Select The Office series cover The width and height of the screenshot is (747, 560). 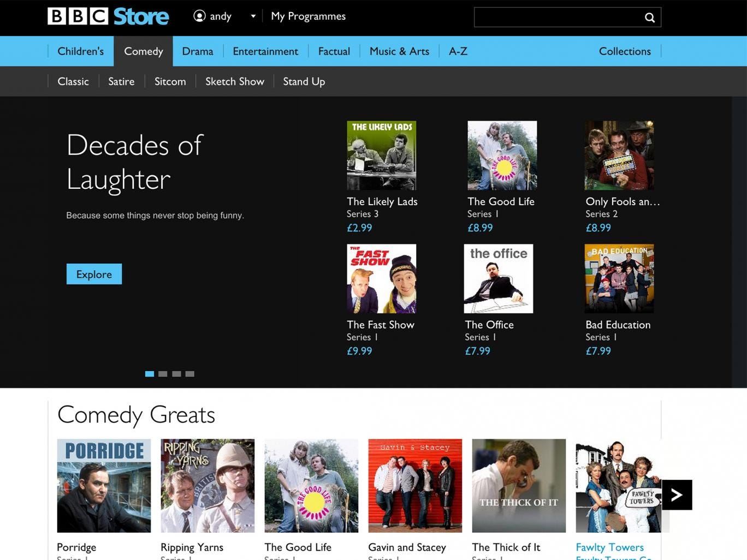click(x=498, y=279)
